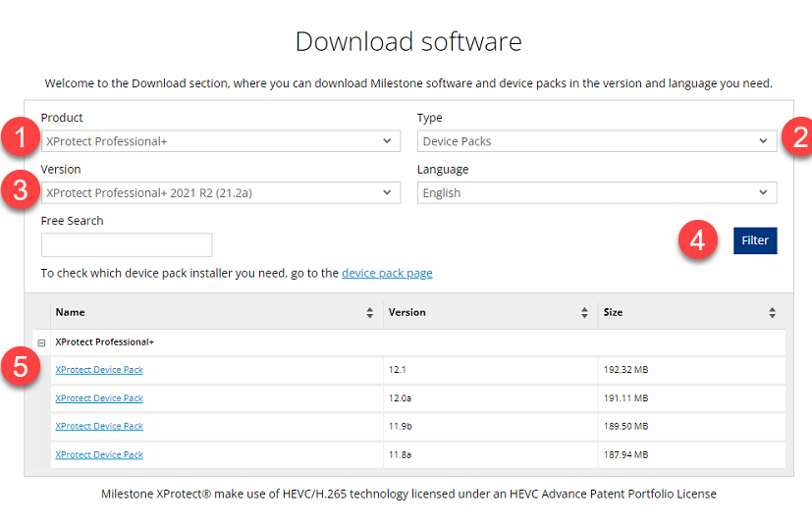Download XProtect Device Pack version 11.9b

click(99, 427)
